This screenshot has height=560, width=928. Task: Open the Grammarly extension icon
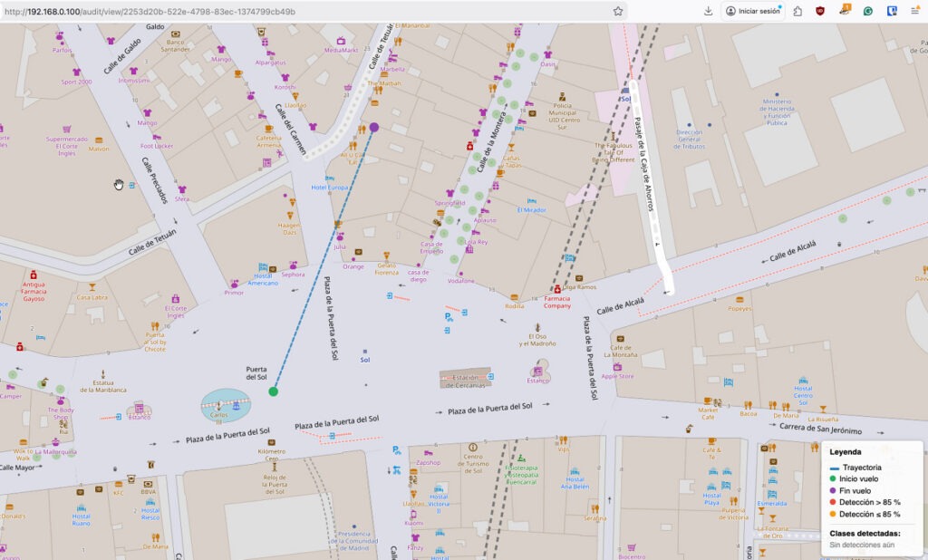[867, 11]
